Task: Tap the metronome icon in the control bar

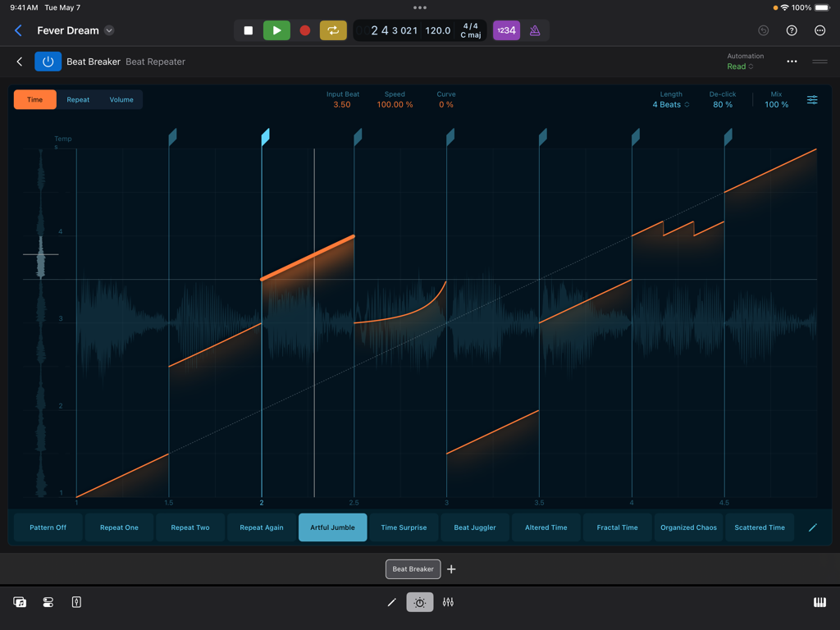Action: (535, 30)
